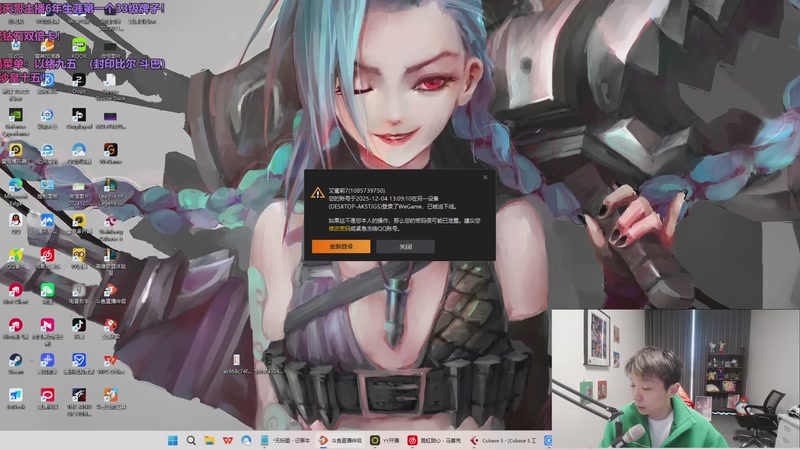Open the WeGame desktop shortcut
The image size is (800, 450).
pos(110,152)
